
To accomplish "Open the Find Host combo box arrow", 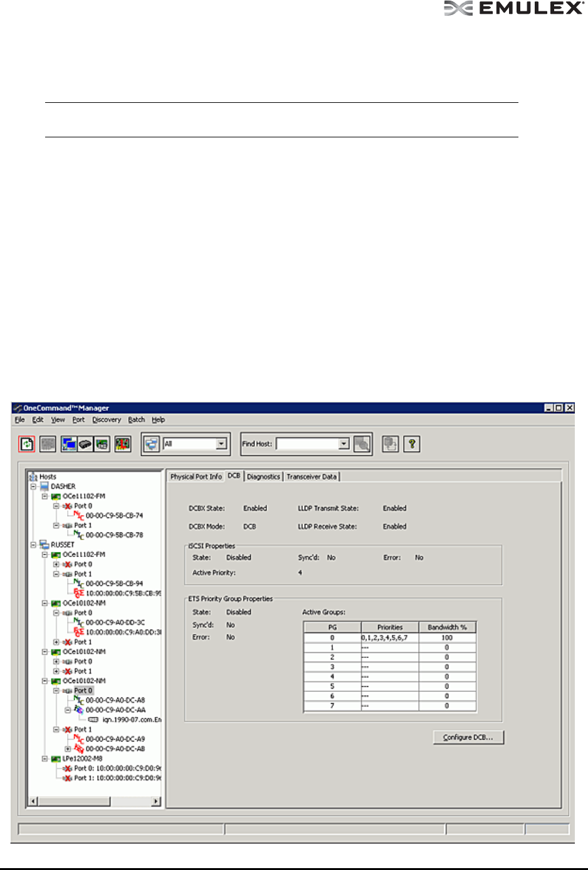I will click(x=344, y=444).
